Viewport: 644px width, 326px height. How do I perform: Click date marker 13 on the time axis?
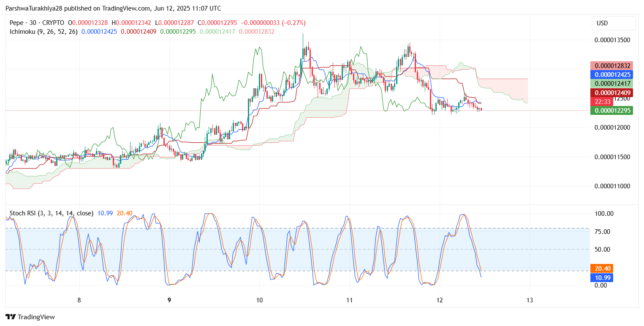click(x=530, y=300)
